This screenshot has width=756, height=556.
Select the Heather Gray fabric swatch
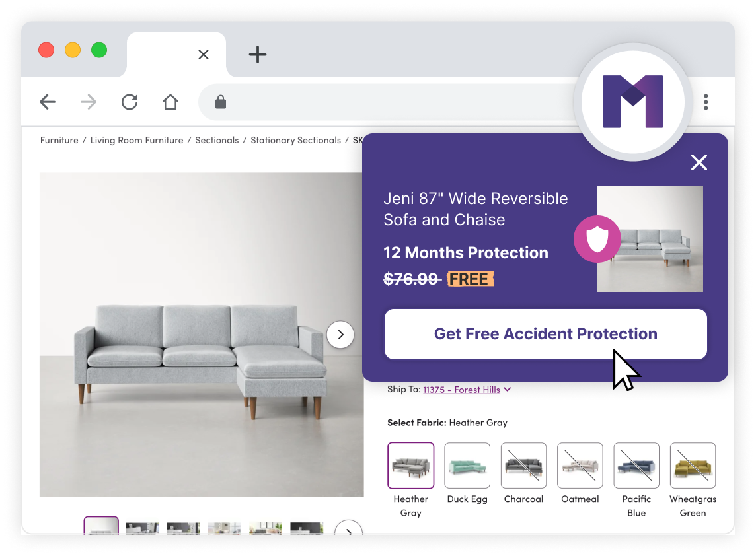point(411,466)
